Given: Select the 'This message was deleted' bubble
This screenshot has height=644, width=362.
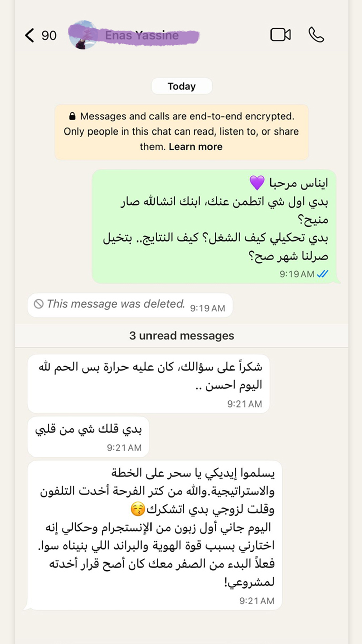Looking at the screenshot, I should point(130,305).
